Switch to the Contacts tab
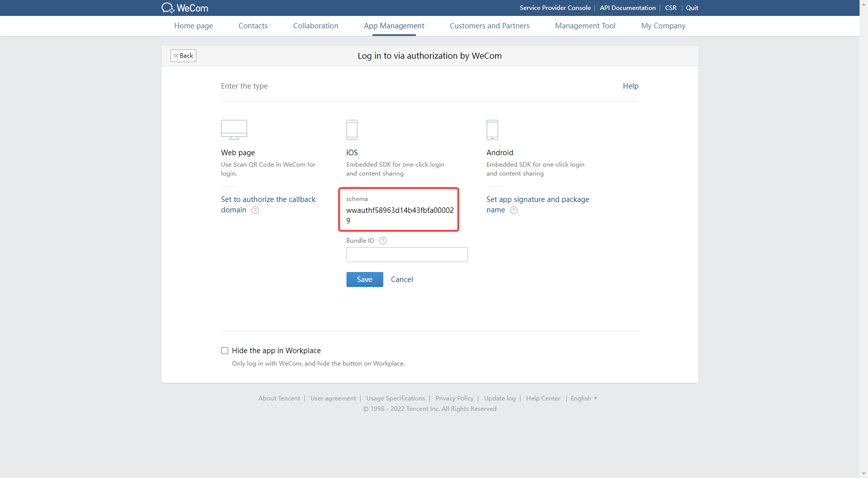868x478 pixels. [x=253, y=25]
